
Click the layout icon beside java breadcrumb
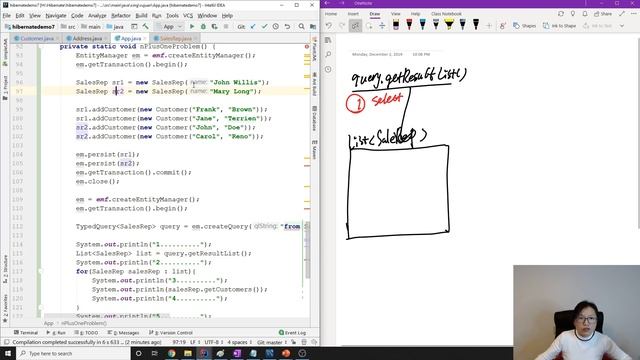(x=134, y=27)
